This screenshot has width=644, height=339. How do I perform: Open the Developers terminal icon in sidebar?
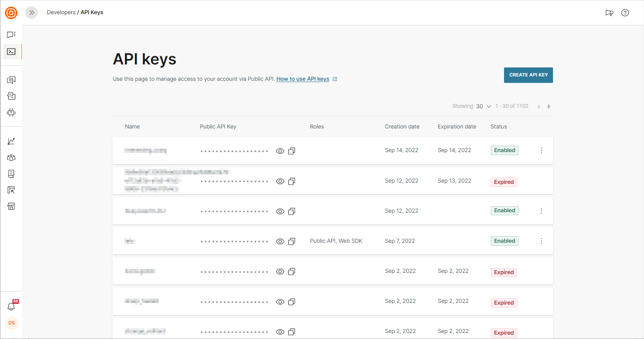point(11,52)
